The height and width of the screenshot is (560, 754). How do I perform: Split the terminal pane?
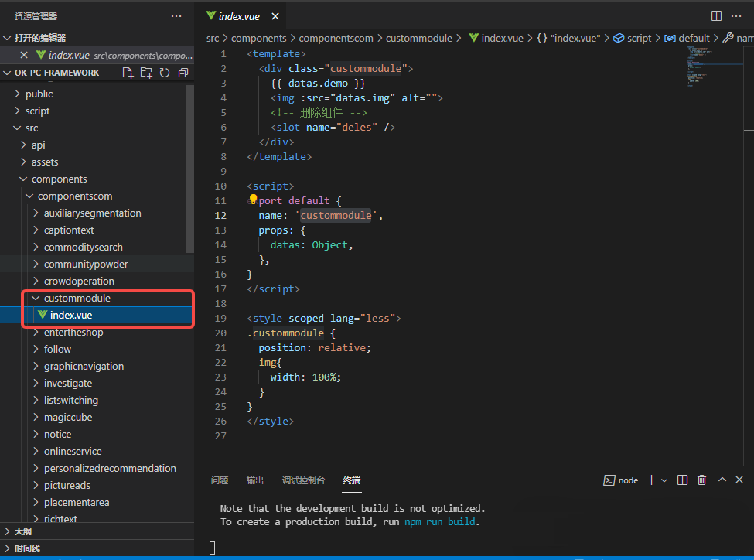[x=682, y=480]
